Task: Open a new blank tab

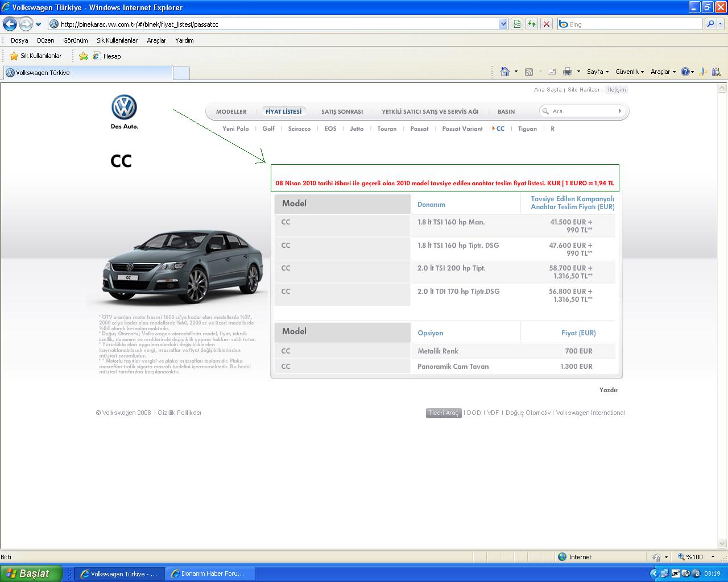Action: 181,73
